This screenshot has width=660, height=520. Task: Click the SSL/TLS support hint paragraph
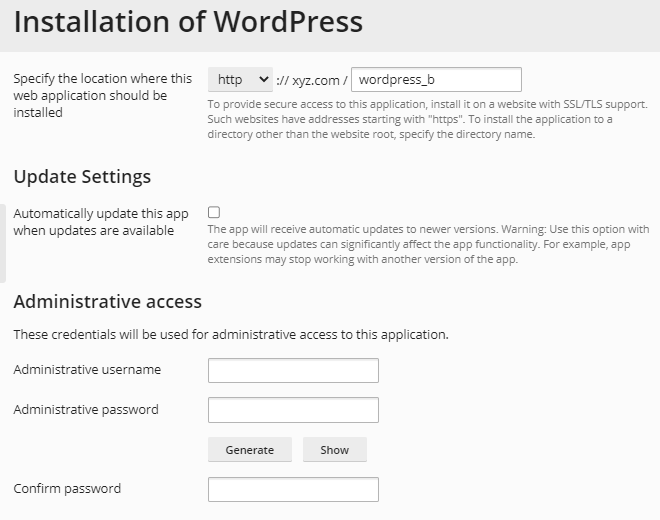[427, 119]
